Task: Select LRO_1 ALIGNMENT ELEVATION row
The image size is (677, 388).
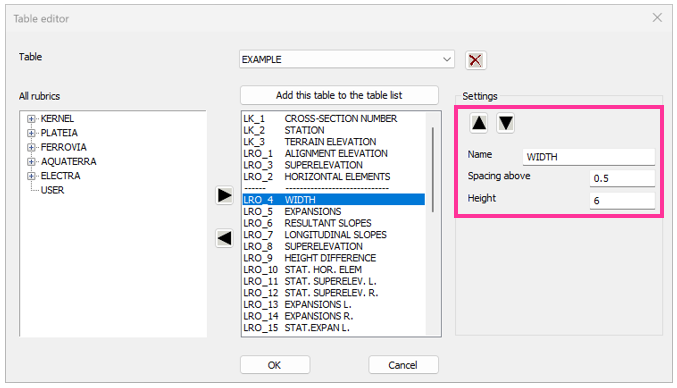Action: pos(333,154)
